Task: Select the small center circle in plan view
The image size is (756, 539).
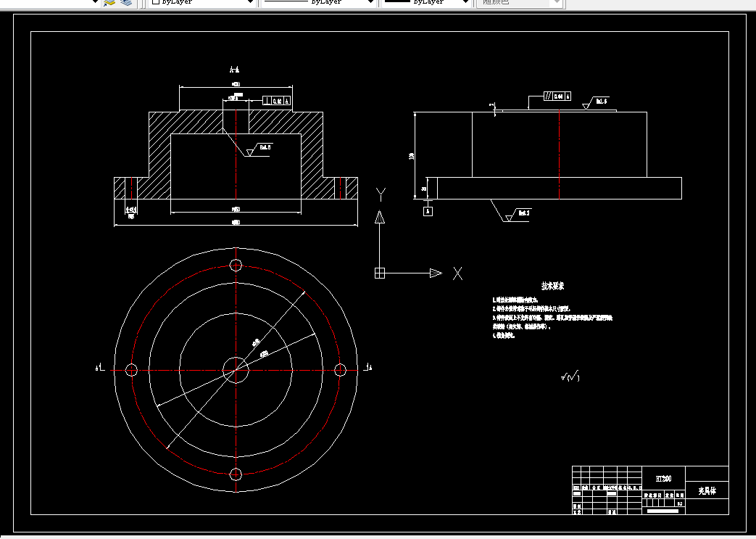Action: 236,370
